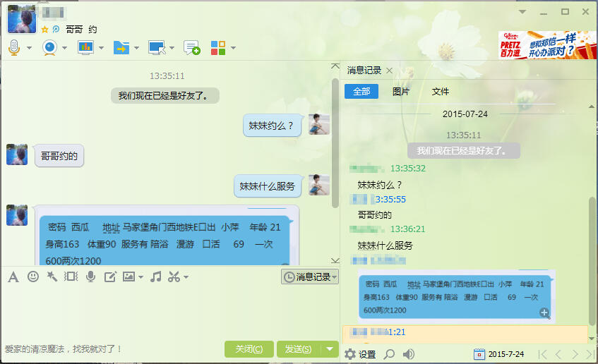Click the blue swirl icon beside star
This screenshot has width=598, height=364.
point(56,30)
